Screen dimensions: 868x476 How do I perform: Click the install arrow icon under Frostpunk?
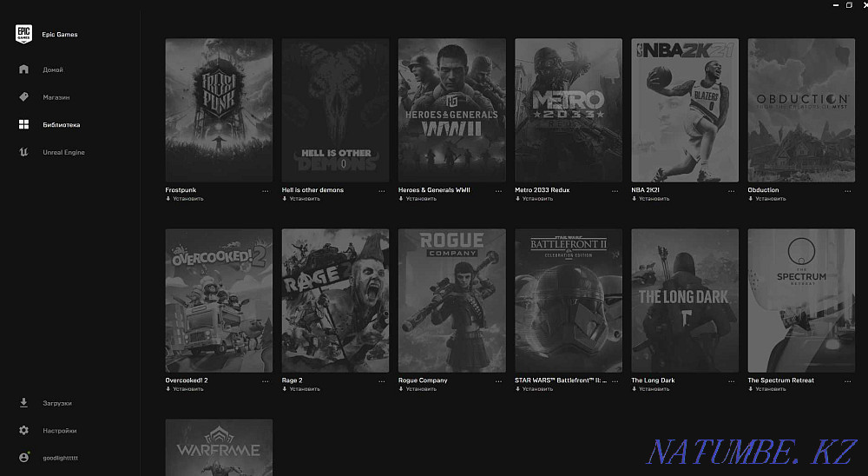[x=168, y=198]
